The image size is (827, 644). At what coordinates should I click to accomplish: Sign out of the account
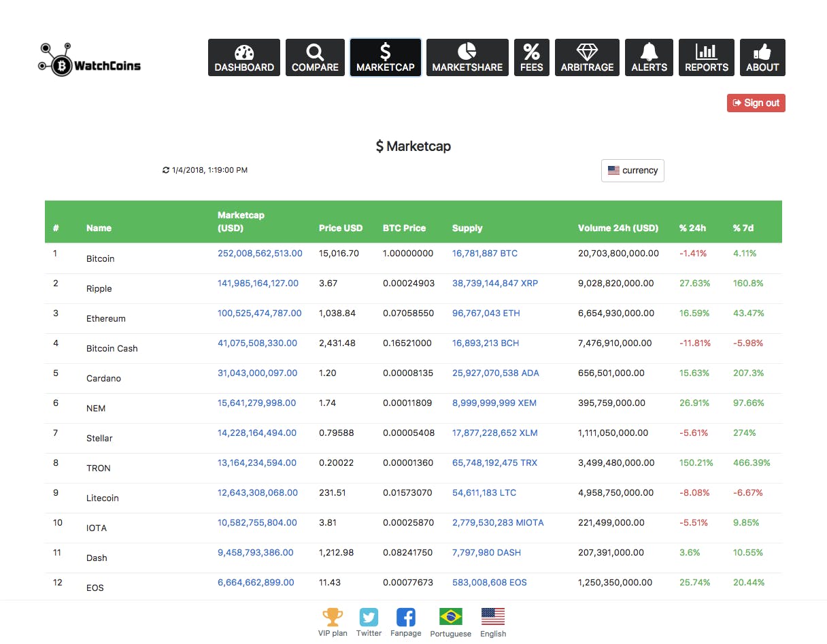[756, 103]
